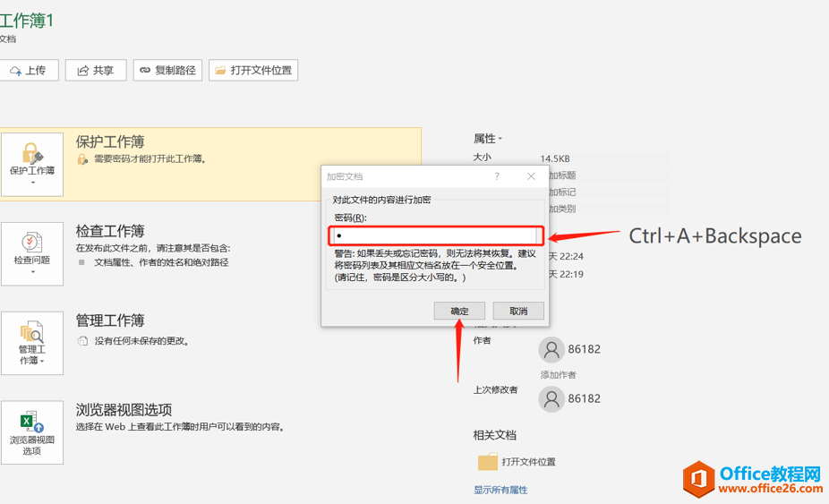The width and height of the screenshot is (829, 504).
Task: Open the 管理工作簿 manage workbook dropdown
Action: click(x=32, y=343)
